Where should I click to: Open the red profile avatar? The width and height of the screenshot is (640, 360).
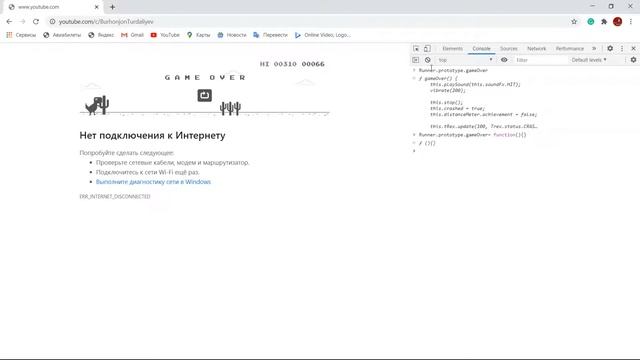tap(618, 22)
